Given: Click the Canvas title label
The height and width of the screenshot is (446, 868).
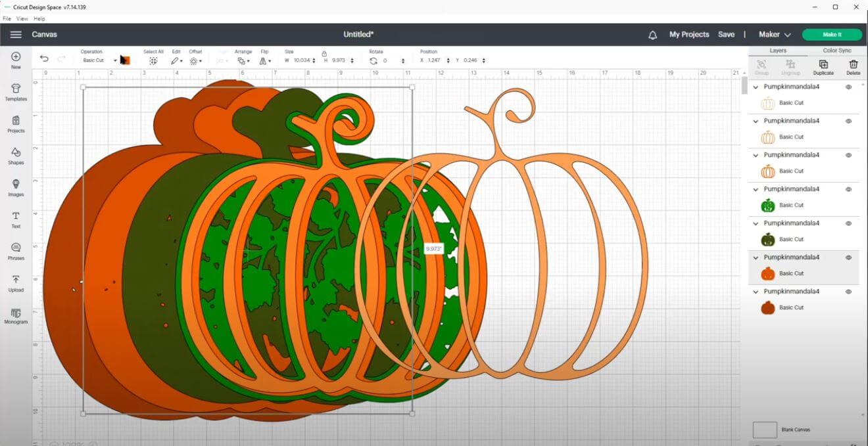Looking at the screenshot, I should [x=44, y=34].
